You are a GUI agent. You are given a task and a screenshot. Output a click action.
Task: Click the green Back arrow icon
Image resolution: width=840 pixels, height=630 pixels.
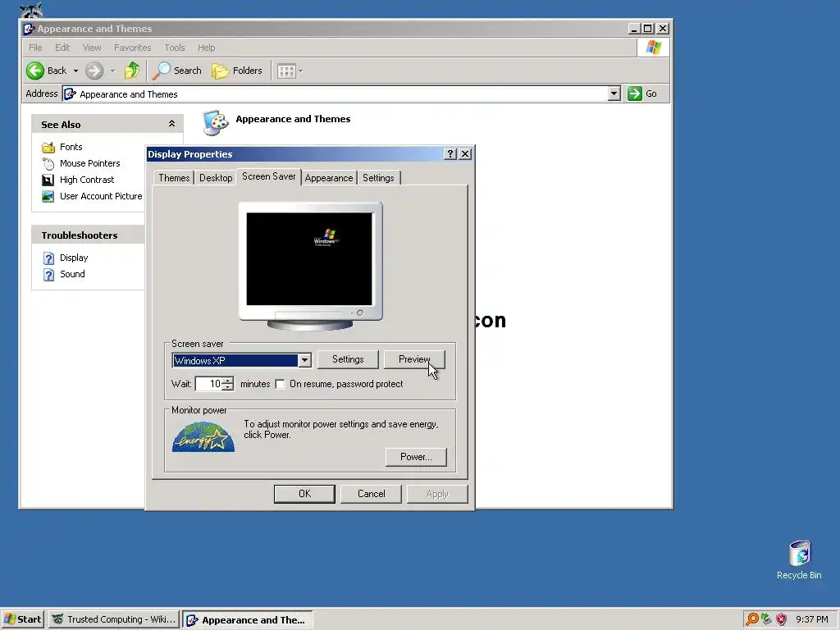[x=35, y=71]
